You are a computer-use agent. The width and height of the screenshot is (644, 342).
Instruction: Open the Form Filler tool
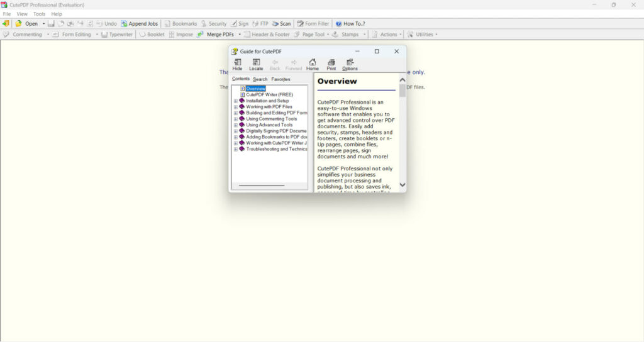pos(313,24)
